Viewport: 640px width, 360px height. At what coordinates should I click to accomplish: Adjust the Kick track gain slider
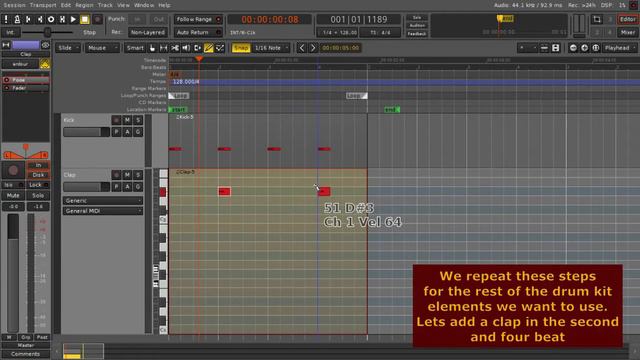pos(86,132)
